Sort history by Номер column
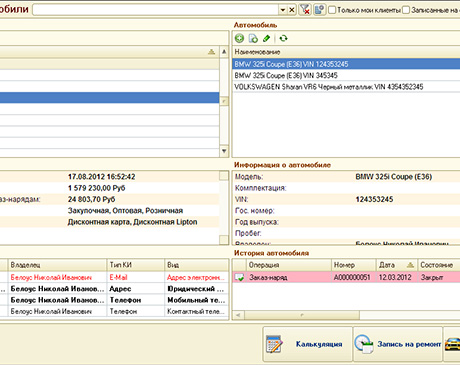The height and width of the screenshot is (365, 460). [x=354, y=265]
